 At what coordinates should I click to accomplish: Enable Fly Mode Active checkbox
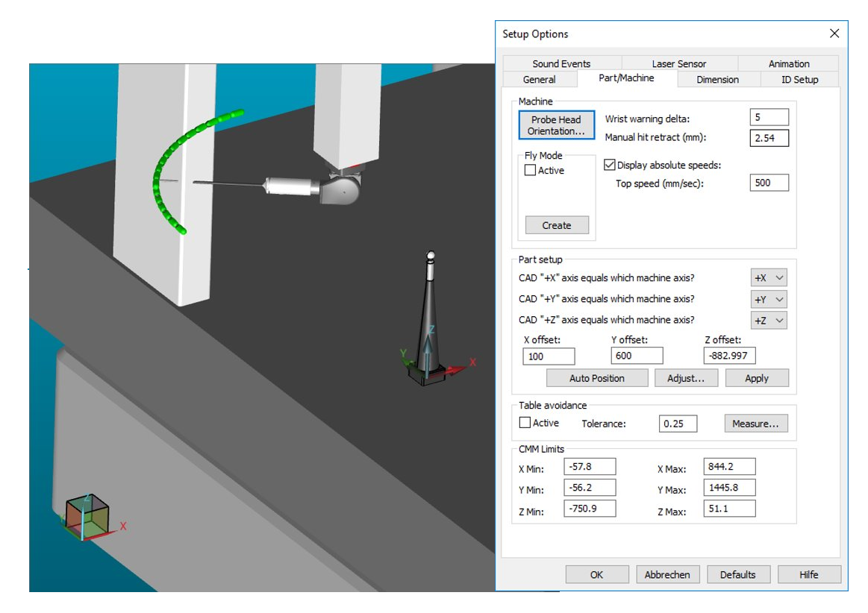[530, 170]
